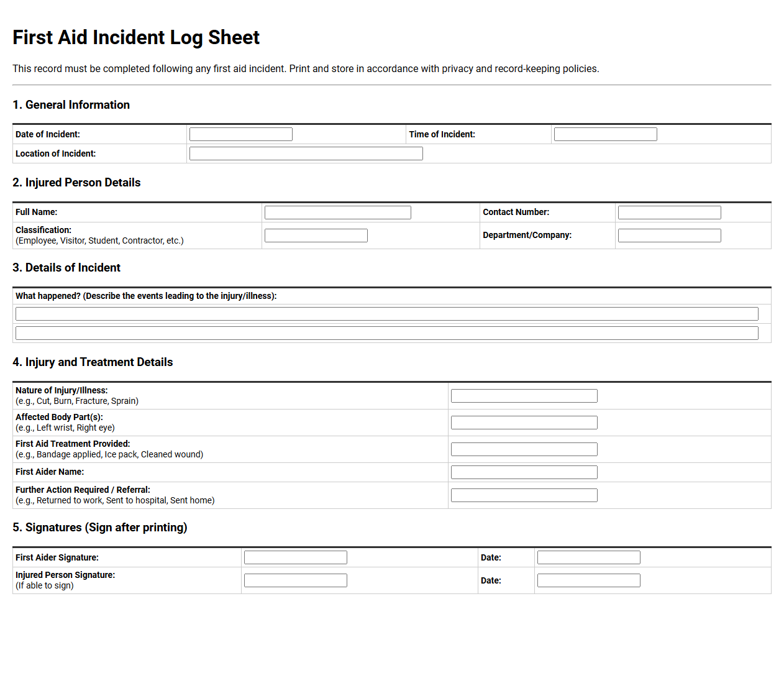Image resolution: width=784 pixels, height=696 pixels.
Task: Click the Affected Body Part(s) input field
Action: (524, 423)
